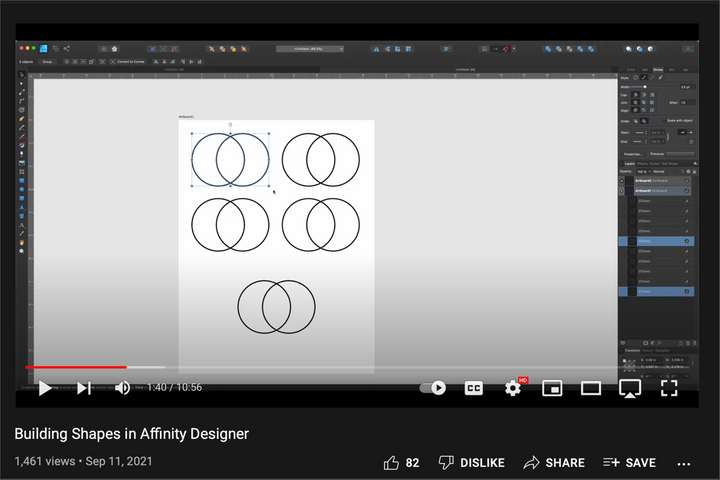Screen dimensions: 720x480
Task: Open the snapping options dropdown arrow
Action: coord(514,49)
